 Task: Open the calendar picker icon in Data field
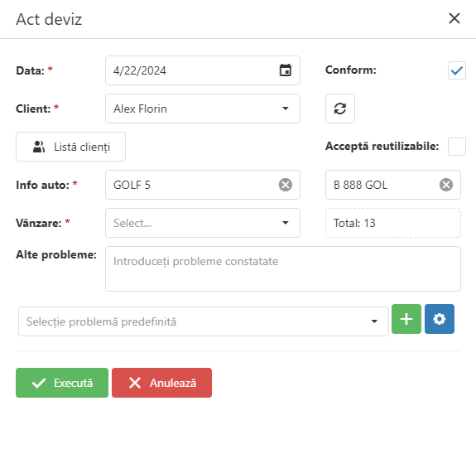pos(285,70)
